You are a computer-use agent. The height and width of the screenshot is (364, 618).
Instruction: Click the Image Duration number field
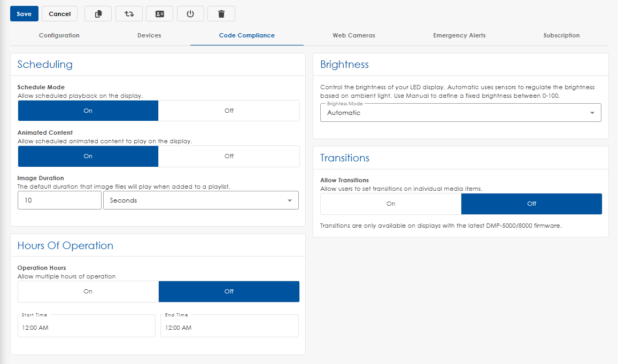click(x=59, y=200)
